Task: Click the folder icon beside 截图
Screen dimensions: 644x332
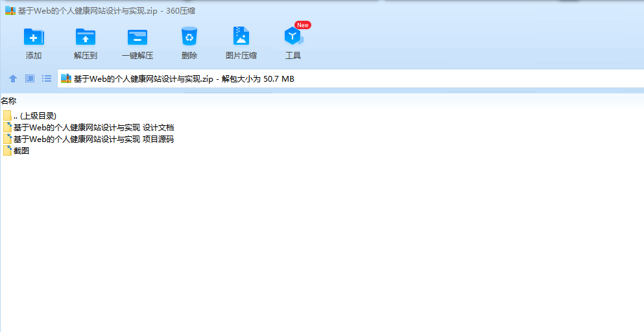Action: (7, 151)
